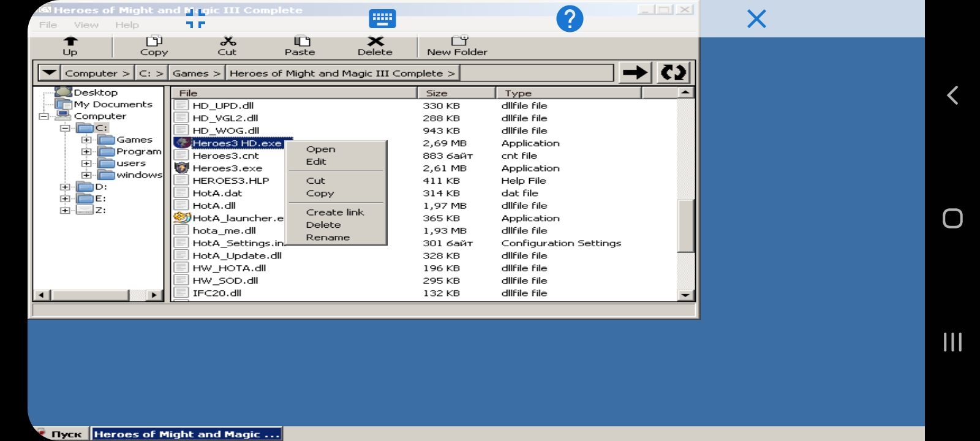Image resolution: width=980 pixels, height=441 pixels.
Task: Select Create link in context menu
Action: (334, 213)
